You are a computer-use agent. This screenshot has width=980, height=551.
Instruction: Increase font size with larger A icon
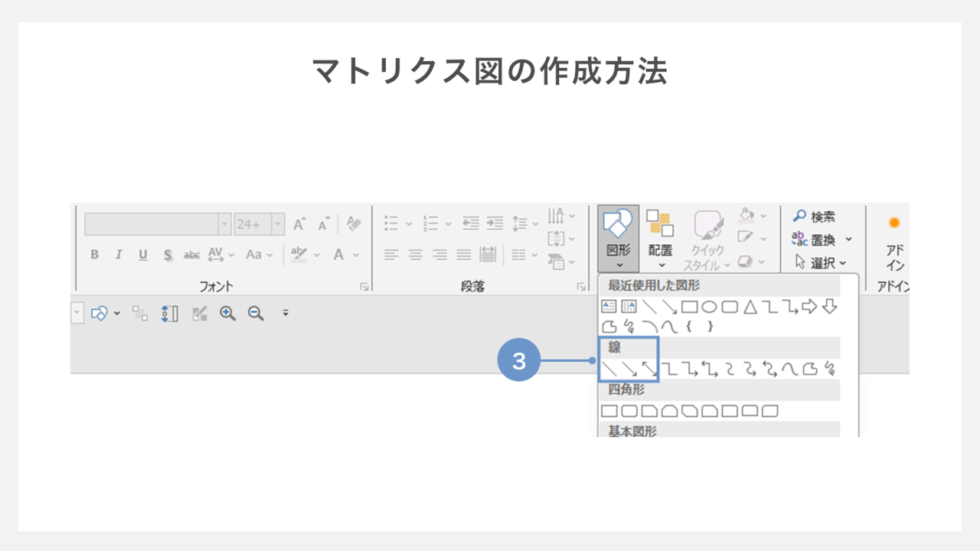(299, 223)
